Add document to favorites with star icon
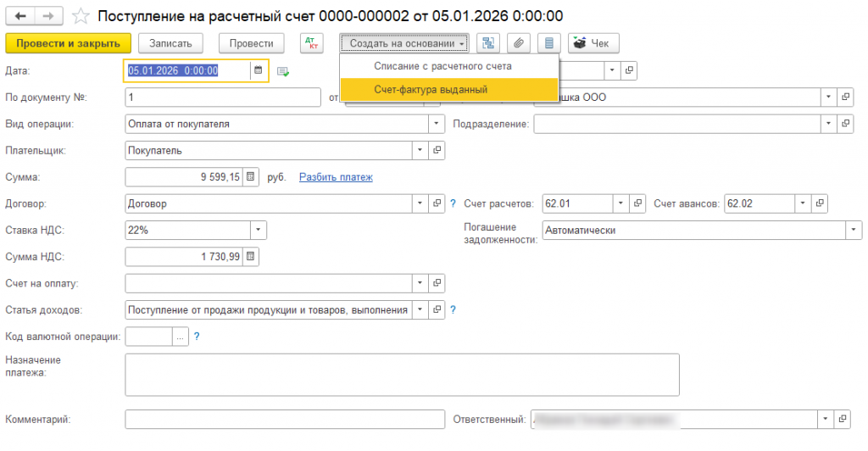 (x=81, y=16)
